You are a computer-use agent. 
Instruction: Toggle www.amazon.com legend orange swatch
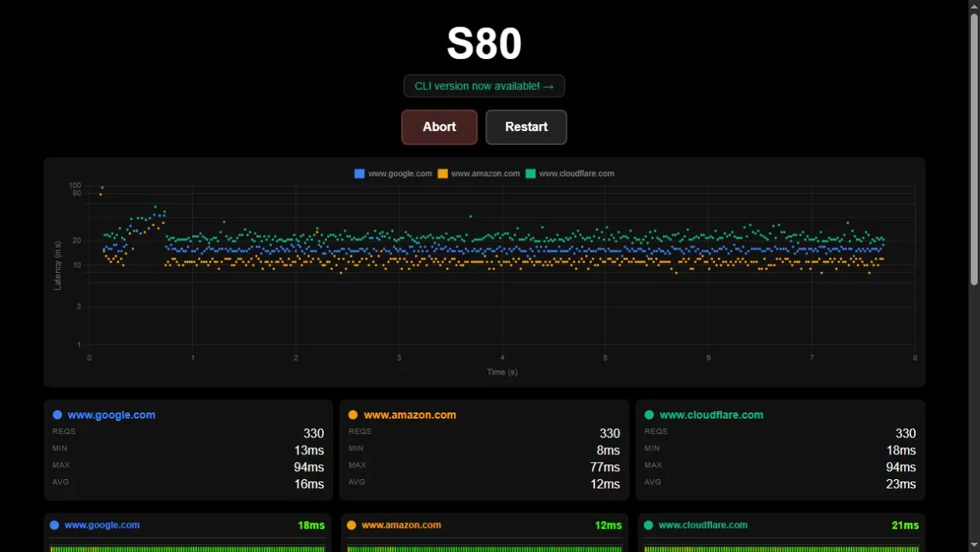pos(442,174)
